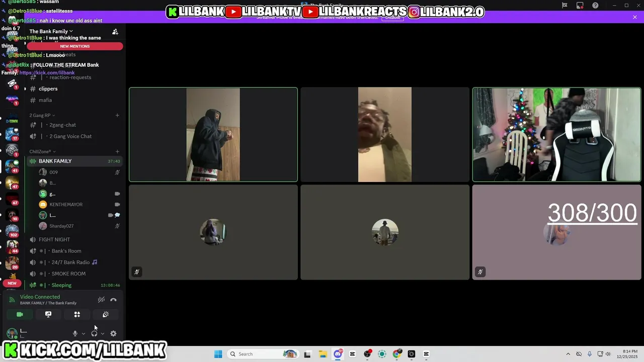
Task: Disconnect from the voice call
Action: coord(113,300)
